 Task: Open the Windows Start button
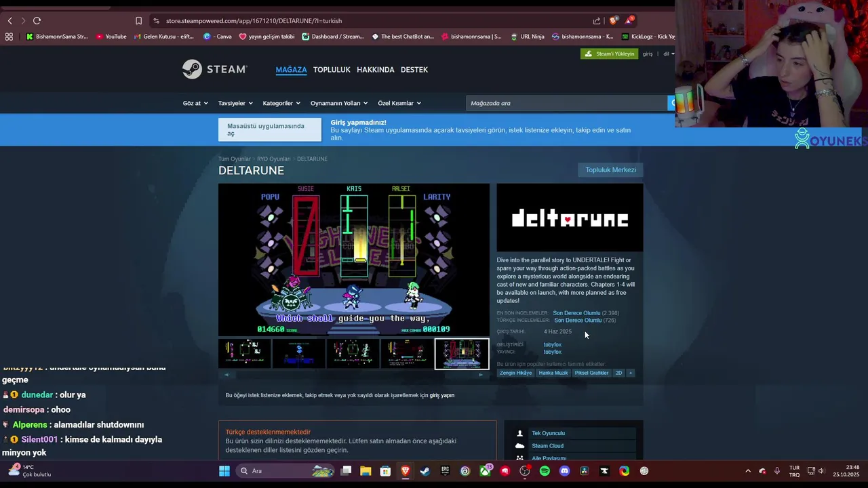224,471
